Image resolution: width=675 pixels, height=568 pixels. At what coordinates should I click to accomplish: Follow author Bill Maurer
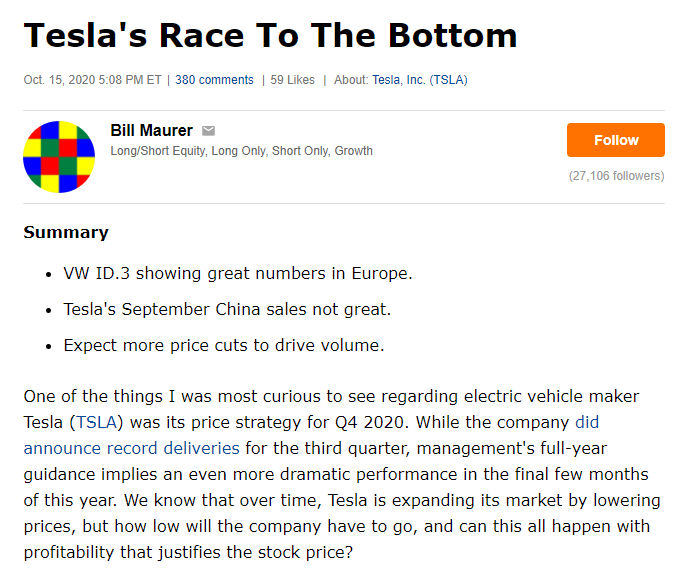coord(616,140)
